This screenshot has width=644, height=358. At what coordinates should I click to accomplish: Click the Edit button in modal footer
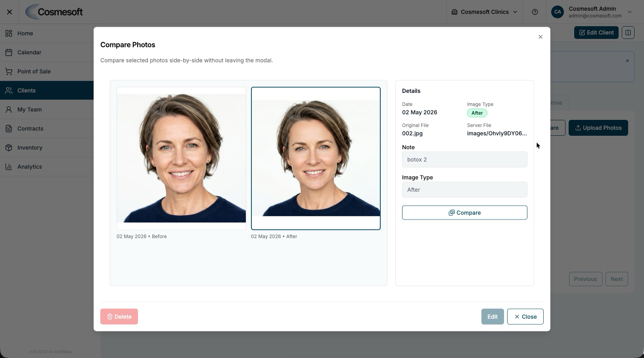[493, 317]
